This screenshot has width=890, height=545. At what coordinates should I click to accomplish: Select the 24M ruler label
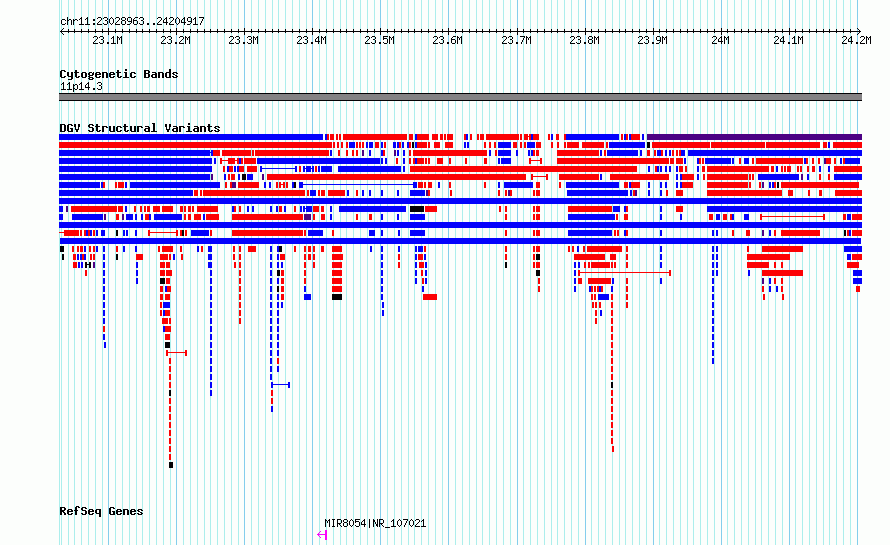click(x=721, y=40)
